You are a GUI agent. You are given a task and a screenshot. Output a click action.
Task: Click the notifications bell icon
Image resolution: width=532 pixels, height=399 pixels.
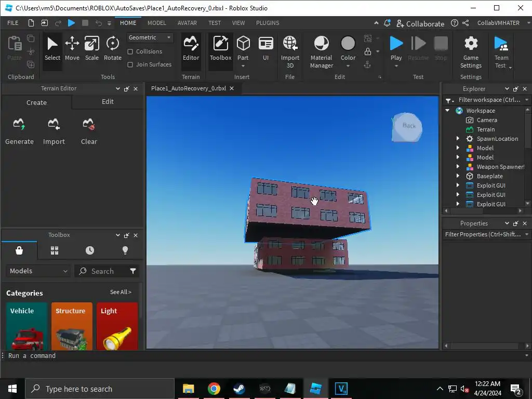[x=387, y=23]
